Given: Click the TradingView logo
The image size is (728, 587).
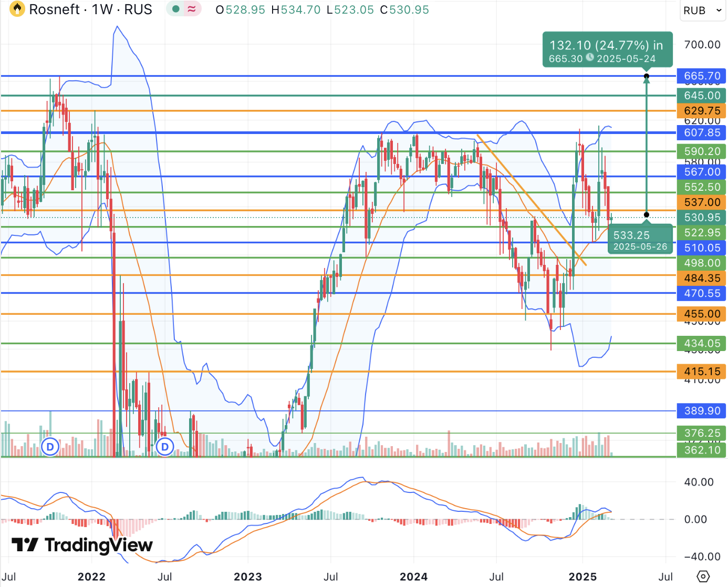Looking at the screenshot, I should tap(82, 545).
